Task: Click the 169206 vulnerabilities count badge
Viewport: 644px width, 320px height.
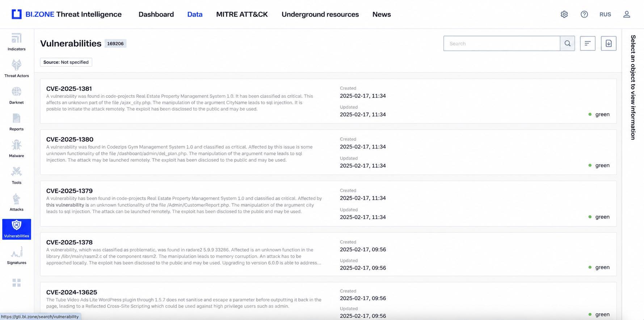Action: (x=115, y=43)
